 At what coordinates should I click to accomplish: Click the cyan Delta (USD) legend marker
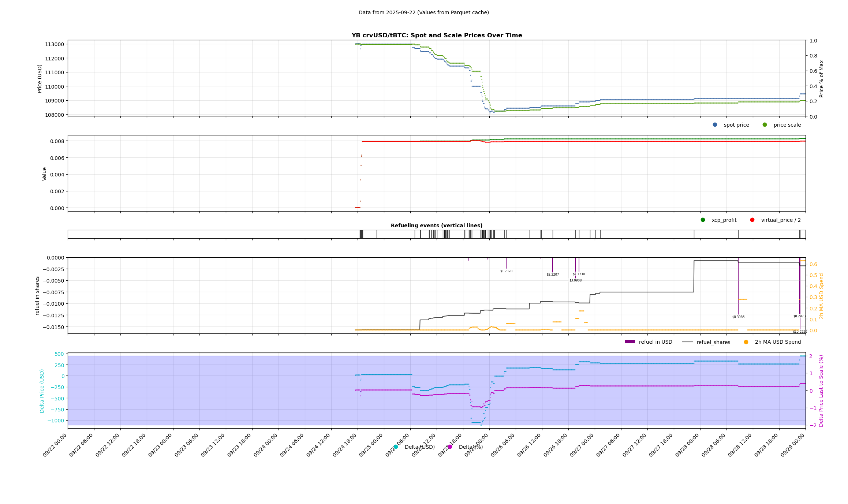(x=396, y=447)
